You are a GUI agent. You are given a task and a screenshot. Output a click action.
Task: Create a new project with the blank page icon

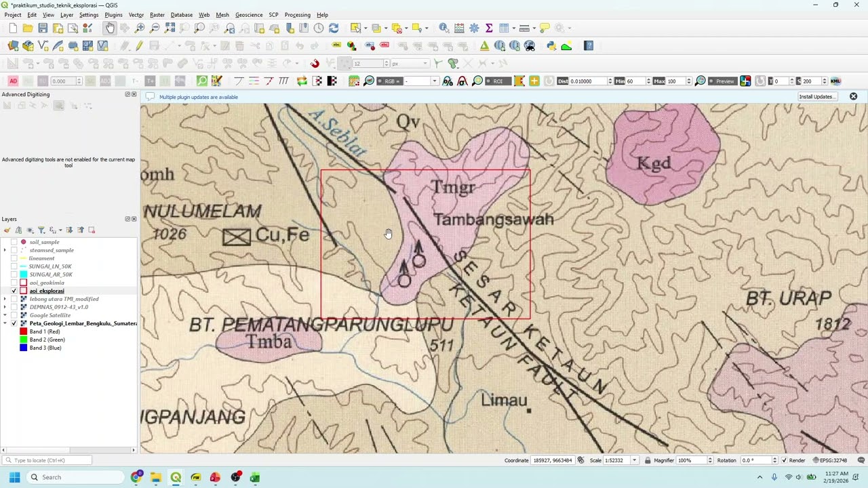[13, 28]
